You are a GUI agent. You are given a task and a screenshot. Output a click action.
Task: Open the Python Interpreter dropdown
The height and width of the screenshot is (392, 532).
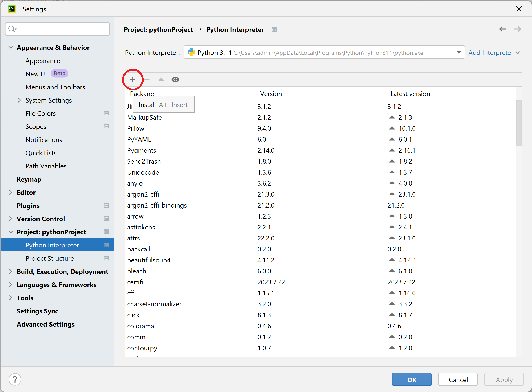point(459,52)
